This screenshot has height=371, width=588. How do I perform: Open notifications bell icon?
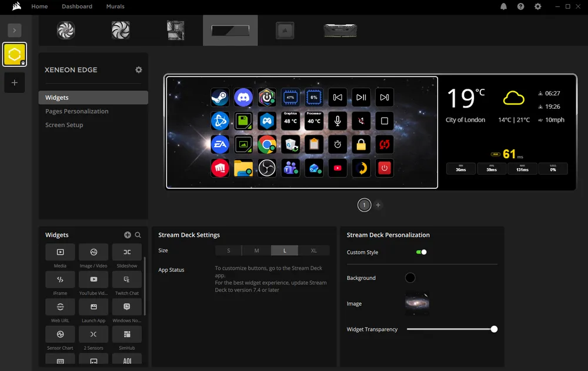[504, 6]
